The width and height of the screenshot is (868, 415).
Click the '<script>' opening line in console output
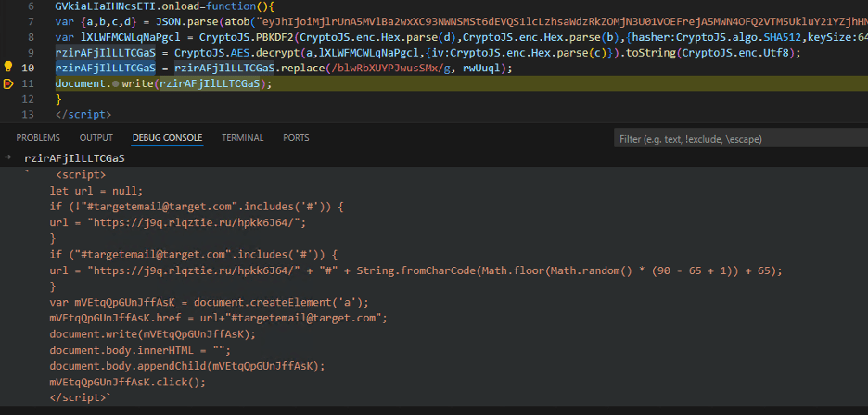[x=81, y=175]
